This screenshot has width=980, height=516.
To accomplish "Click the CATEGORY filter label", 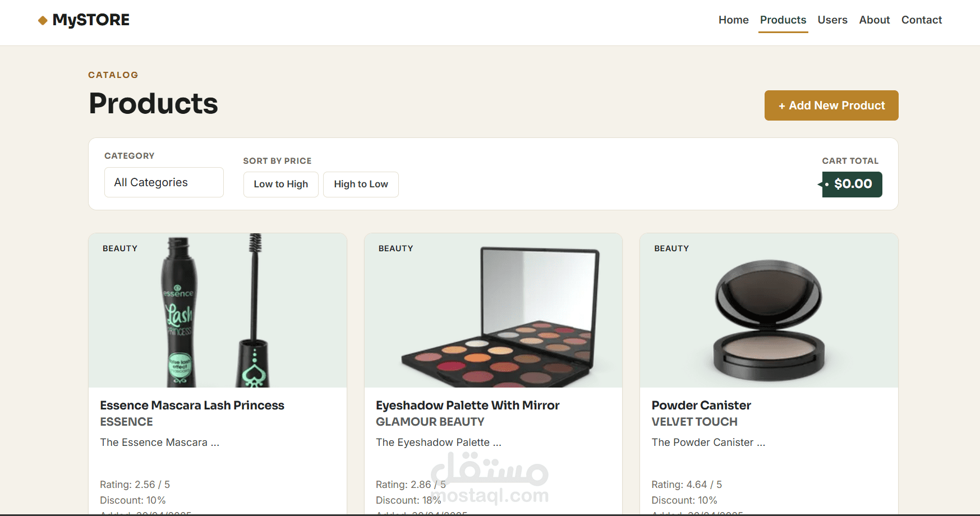I will 130,156.
